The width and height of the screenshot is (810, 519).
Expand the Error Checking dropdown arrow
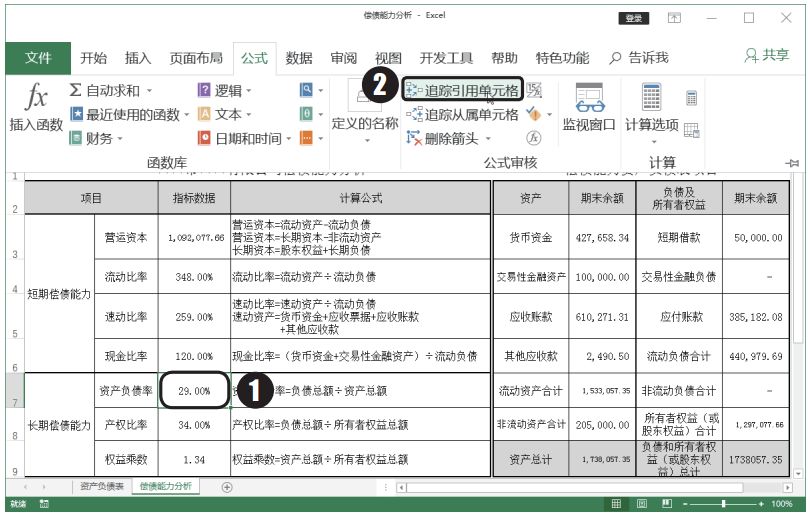tap(550, 114)
